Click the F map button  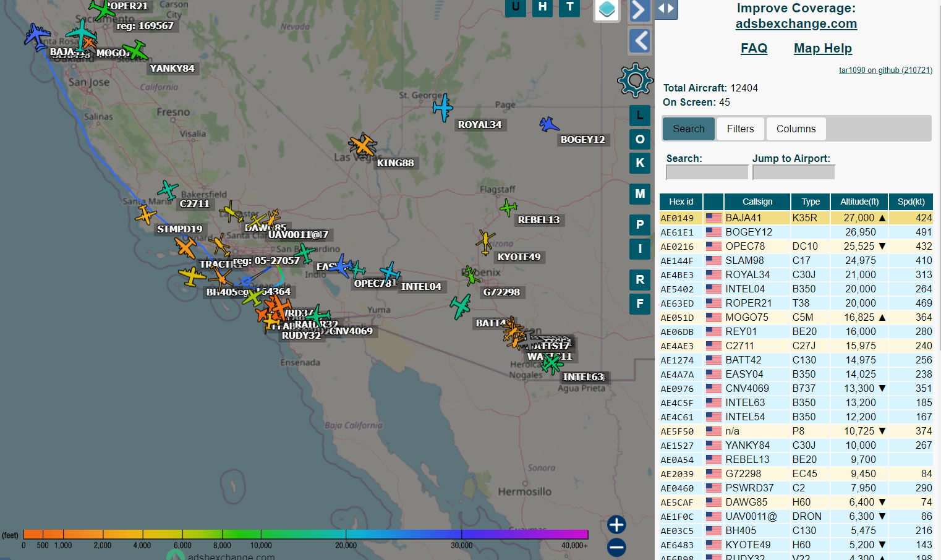point(640,303)
